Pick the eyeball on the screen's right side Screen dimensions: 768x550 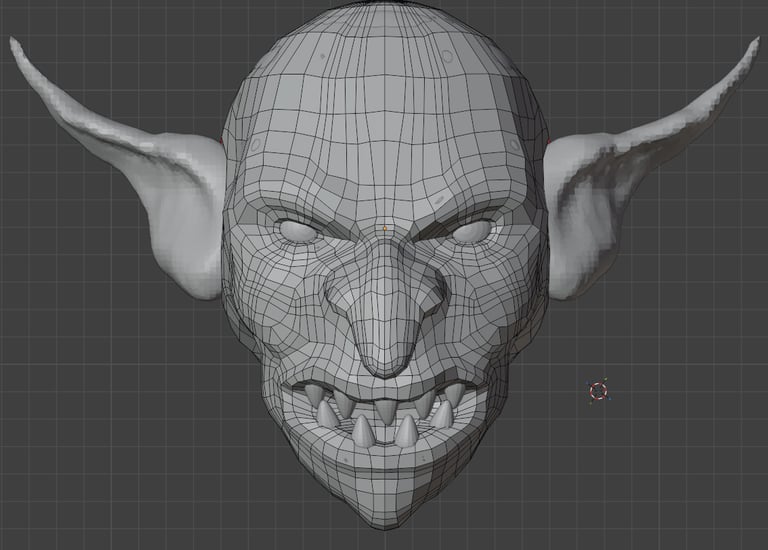[472, 232]
